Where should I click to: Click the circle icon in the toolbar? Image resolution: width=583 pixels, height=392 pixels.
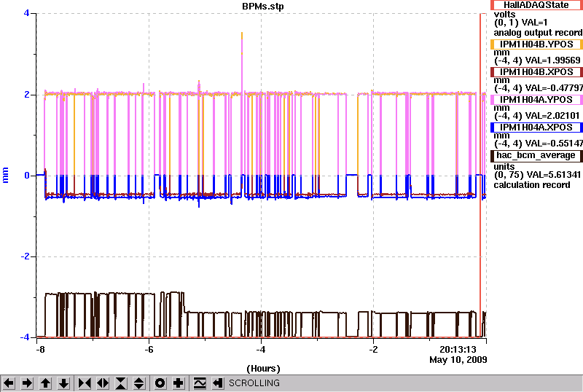[160, 383]
